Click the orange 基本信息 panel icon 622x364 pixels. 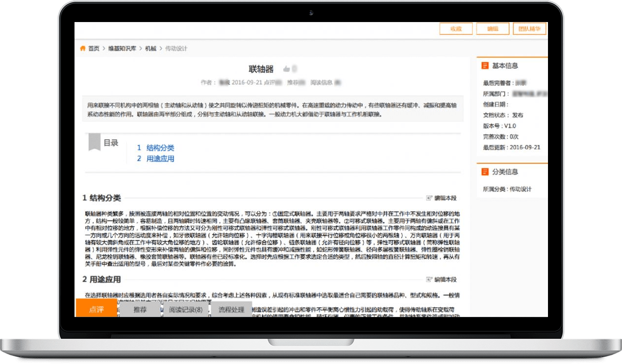[x=485, y=66]
